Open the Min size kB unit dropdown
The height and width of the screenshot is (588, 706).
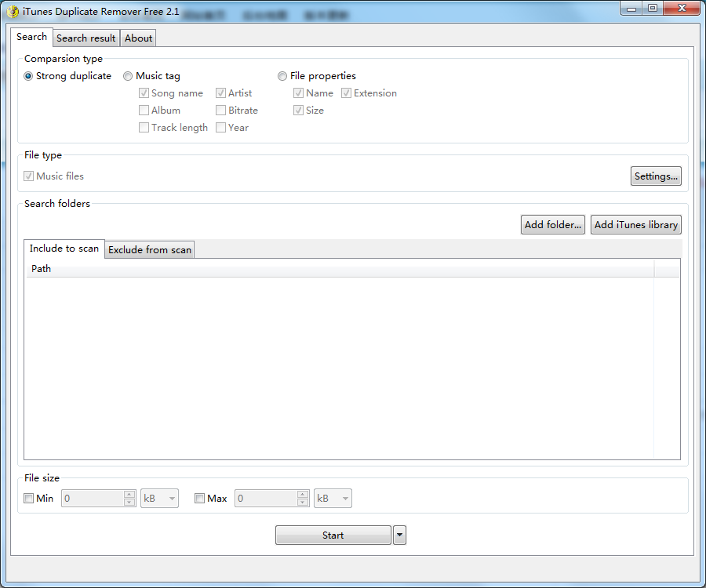point(159,498)
